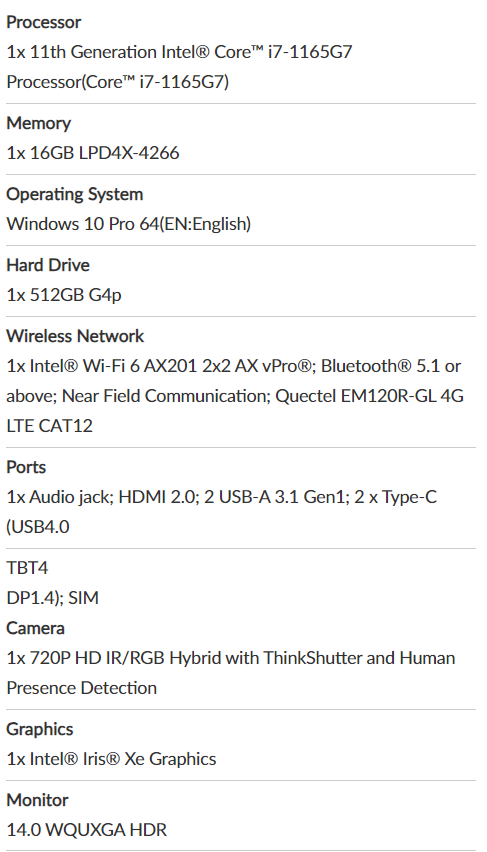The height and width of the screenshot is (852, 487).
Task: Click the Processor heading
Action: pyautogui.click(x=43, y=22)
